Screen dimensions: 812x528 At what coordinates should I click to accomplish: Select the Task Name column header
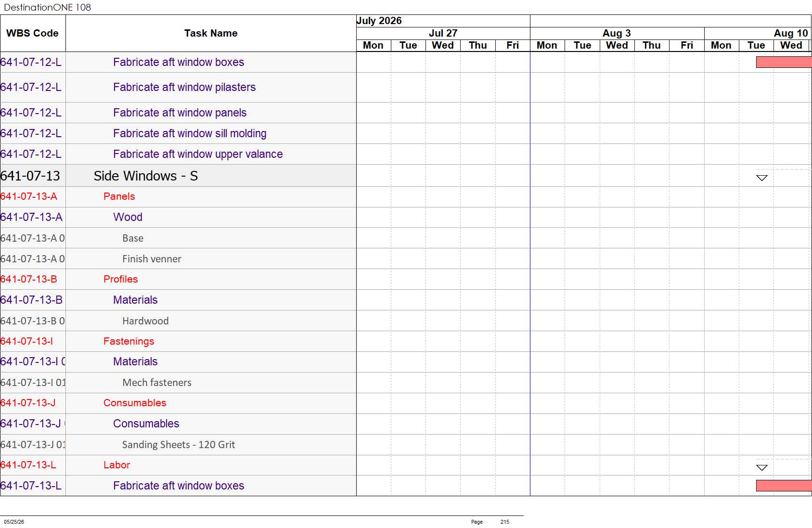pos(211,33)
